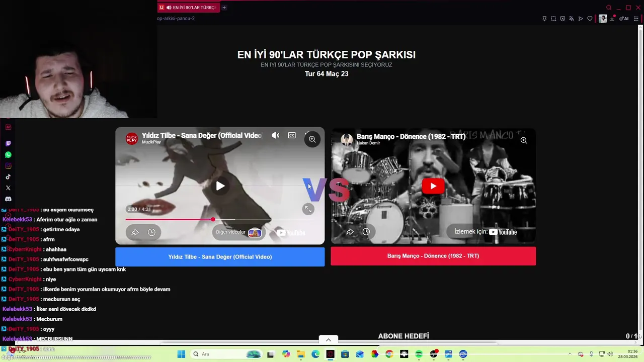Image resolution: width=644 pixels, height=362 pixels.
Task: Open File Explorer from the taskbar
Action: (300, 354)
